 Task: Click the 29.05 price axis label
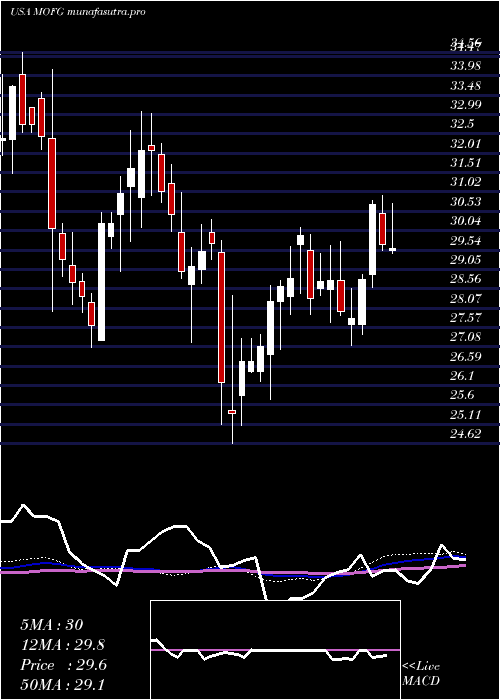pyautogui.click(x=466, y=260)
